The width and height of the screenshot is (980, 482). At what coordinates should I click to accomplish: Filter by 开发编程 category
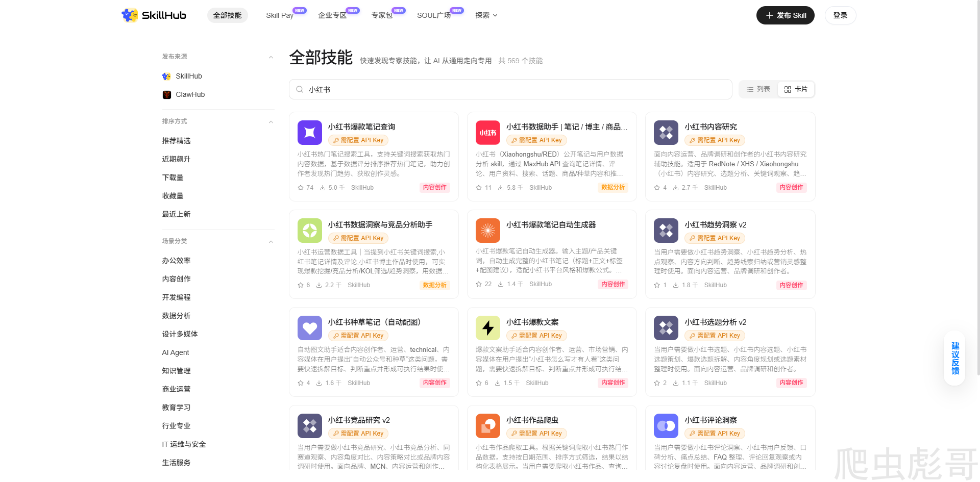tap(177, 297)
